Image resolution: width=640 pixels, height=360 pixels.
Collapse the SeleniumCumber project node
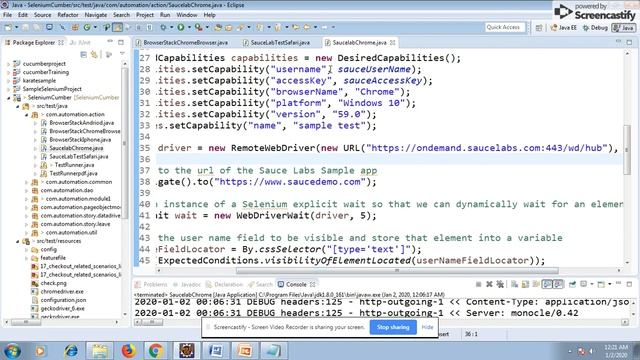[x=9, y=98]
